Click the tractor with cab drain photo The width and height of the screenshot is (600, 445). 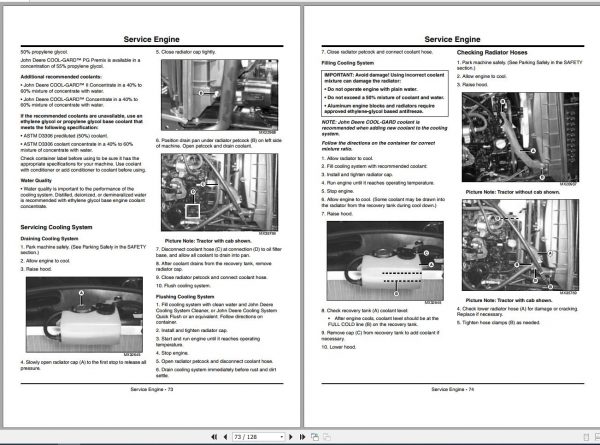(x=220, y=192)
